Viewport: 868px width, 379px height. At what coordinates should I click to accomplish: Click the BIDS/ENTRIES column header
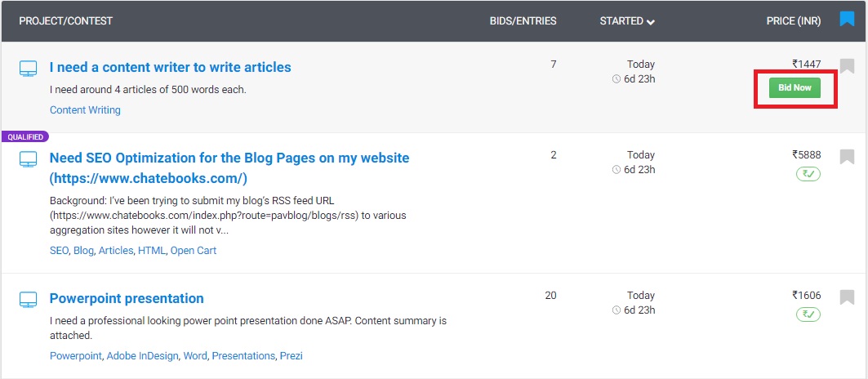pos(523,21)
